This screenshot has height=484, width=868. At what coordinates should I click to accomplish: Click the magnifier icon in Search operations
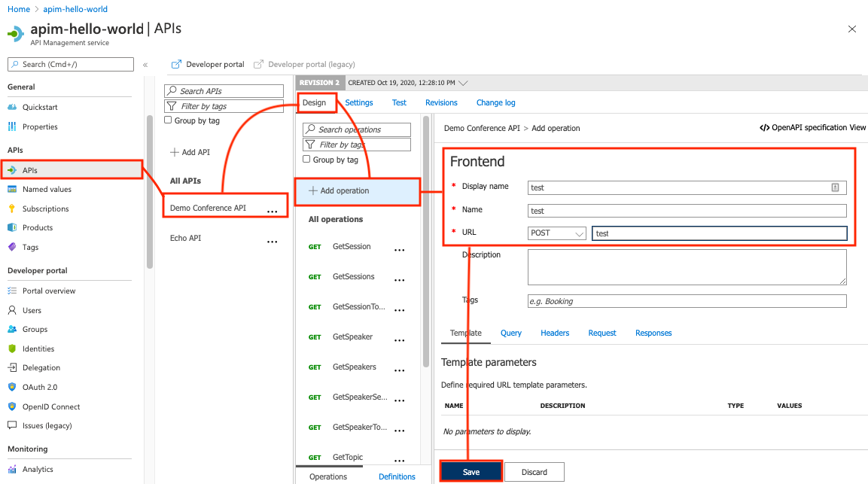(x=311, y=129)
